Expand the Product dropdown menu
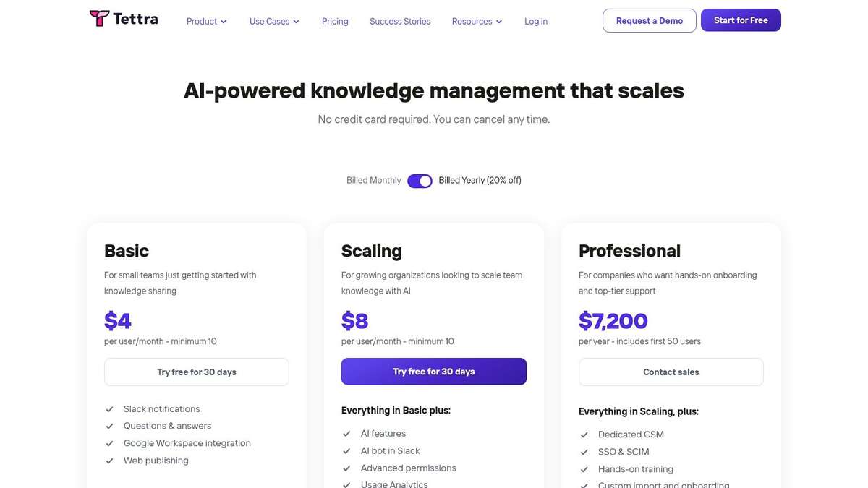The width and height of the screenshot is (868, 488). pos(206,22)
